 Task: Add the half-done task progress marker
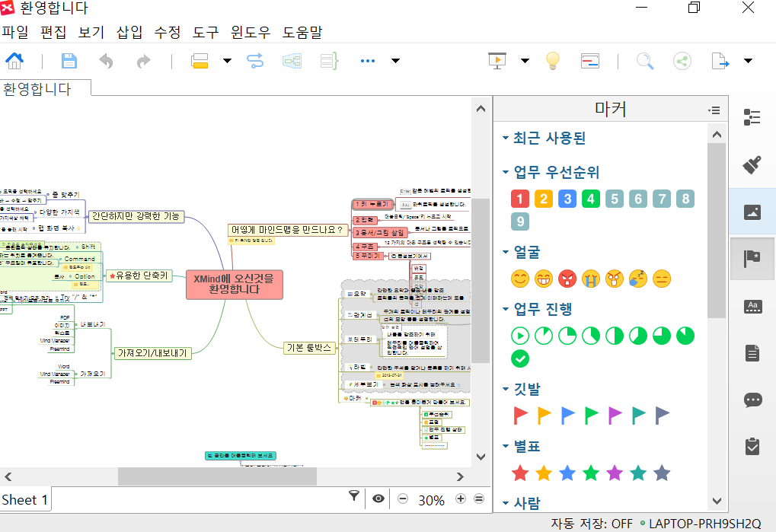pos(615,336)
